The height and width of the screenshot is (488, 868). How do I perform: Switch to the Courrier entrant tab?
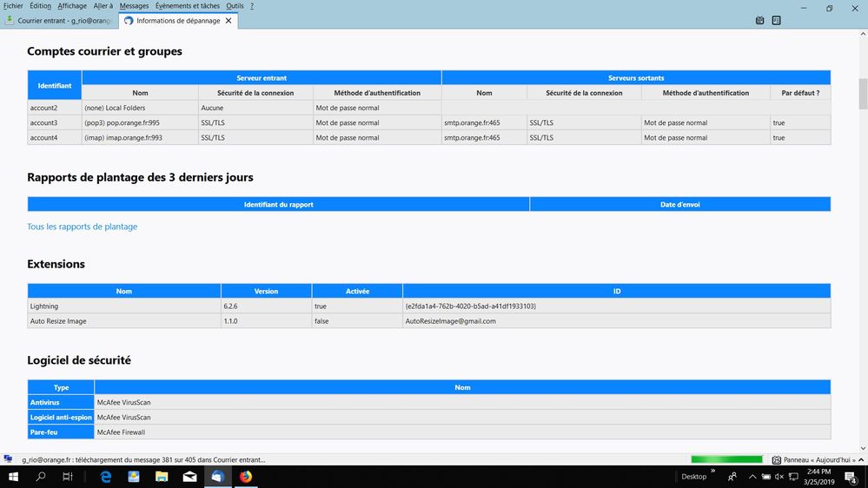[x=59, y=21]
